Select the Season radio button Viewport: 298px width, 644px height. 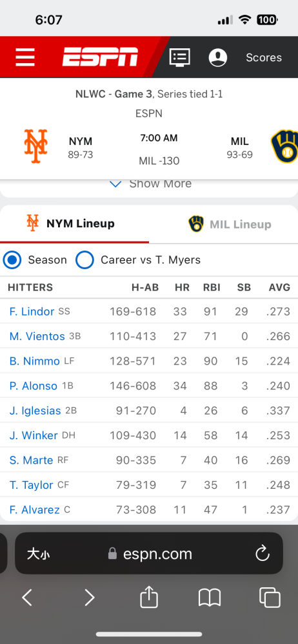click(x=12, y=260)
